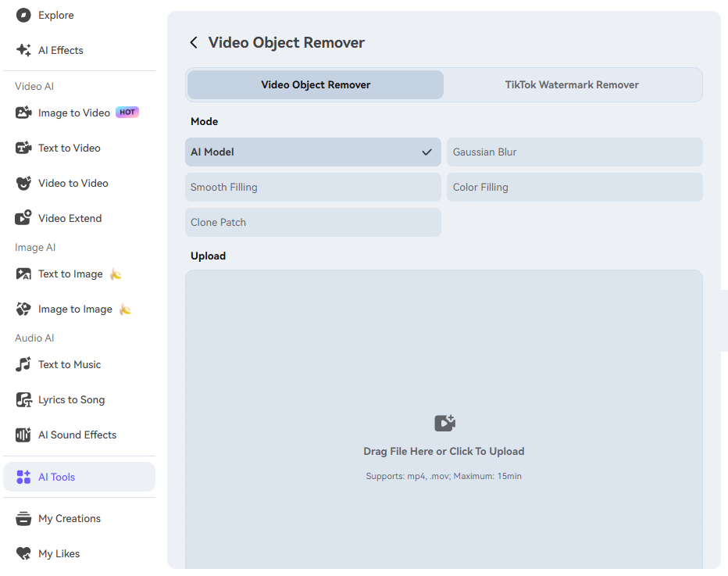Open My Likes heart icon
The height and width of the screenshot is (576, 728).
(23, 553)
